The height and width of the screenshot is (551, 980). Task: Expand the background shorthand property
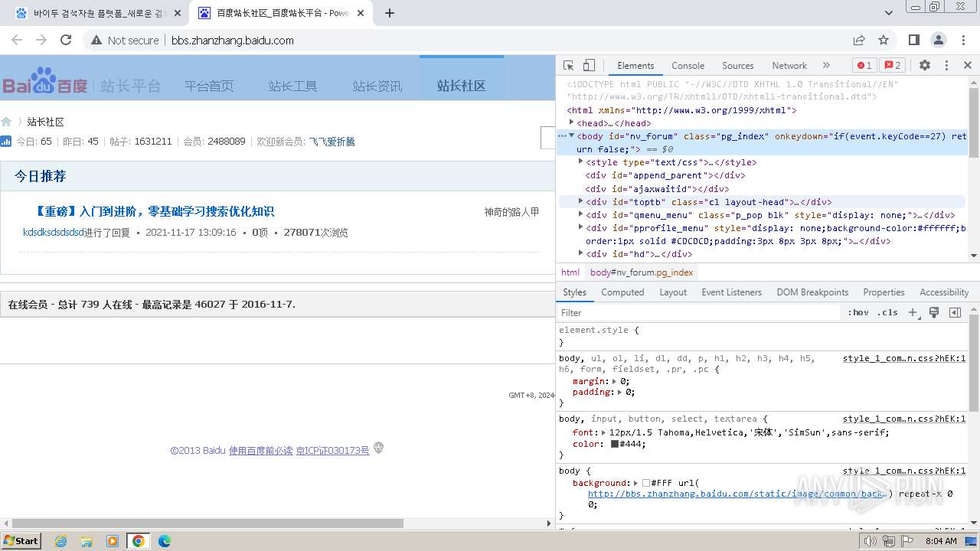point(636,483)
